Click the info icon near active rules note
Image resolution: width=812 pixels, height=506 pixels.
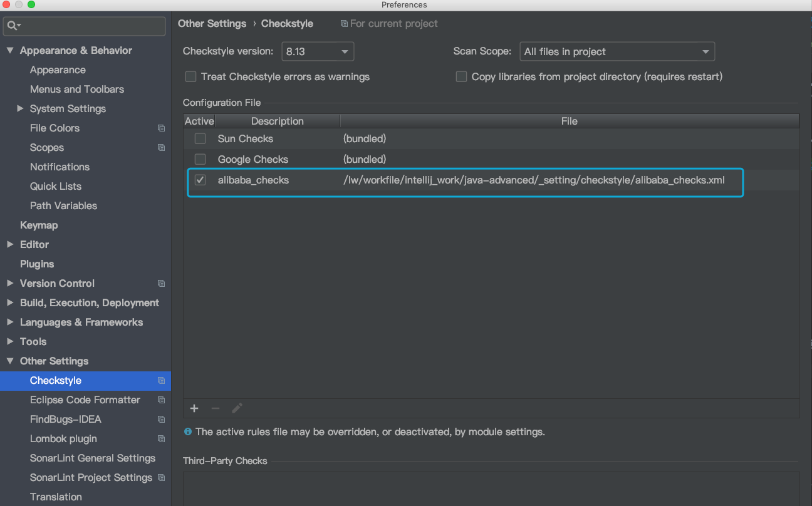click(x=188, y=432)
